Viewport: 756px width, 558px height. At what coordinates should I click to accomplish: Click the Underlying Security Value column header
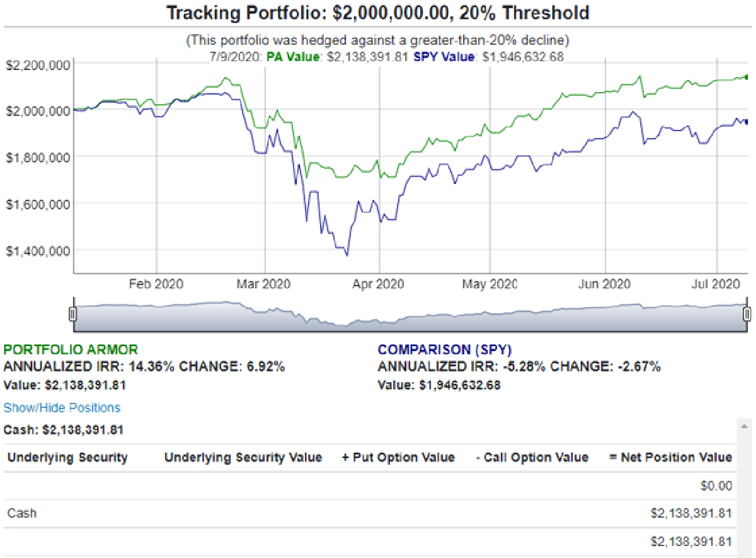coord(243,458)
